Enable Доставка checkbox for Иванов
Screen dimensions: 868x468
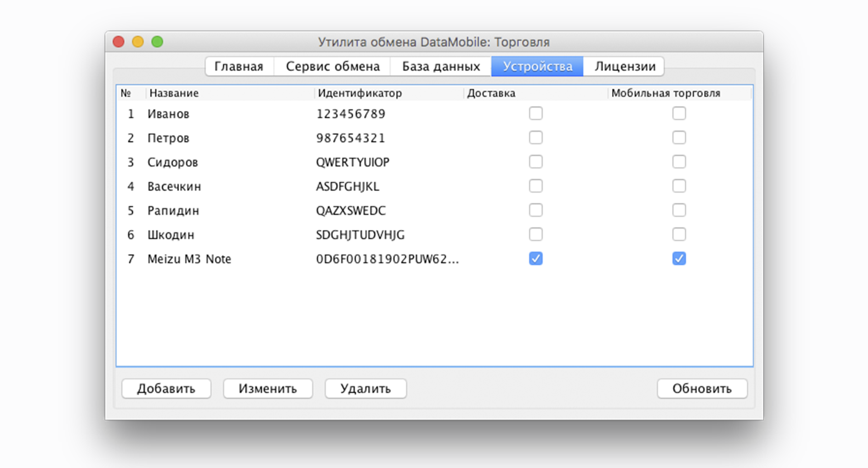[536, 113]
